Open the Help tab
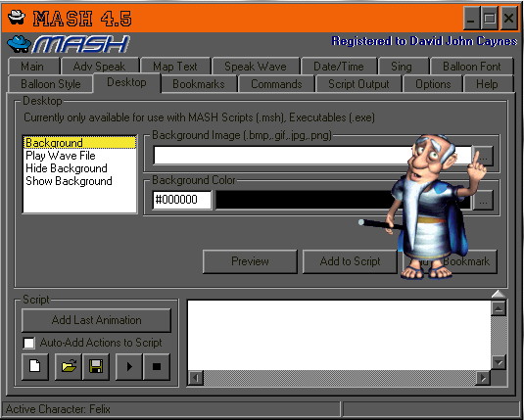524x420 pixels. point(487,84)
